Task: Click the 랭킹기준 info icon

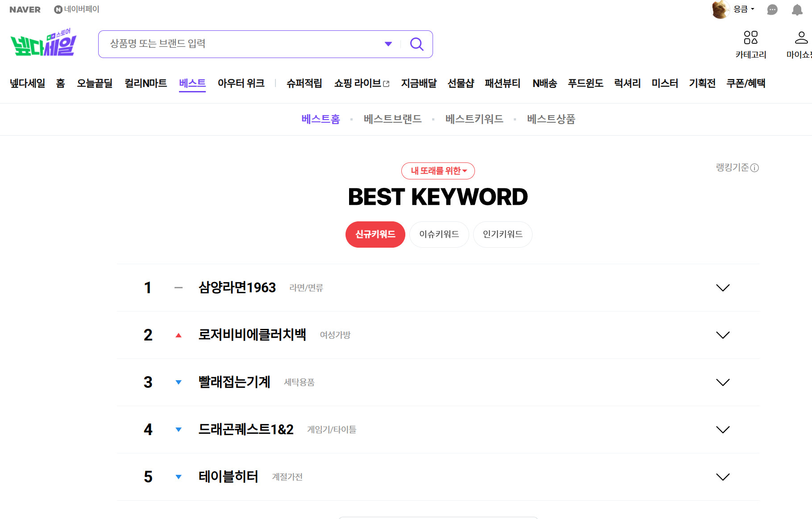Action: click(x=754, y=168)
